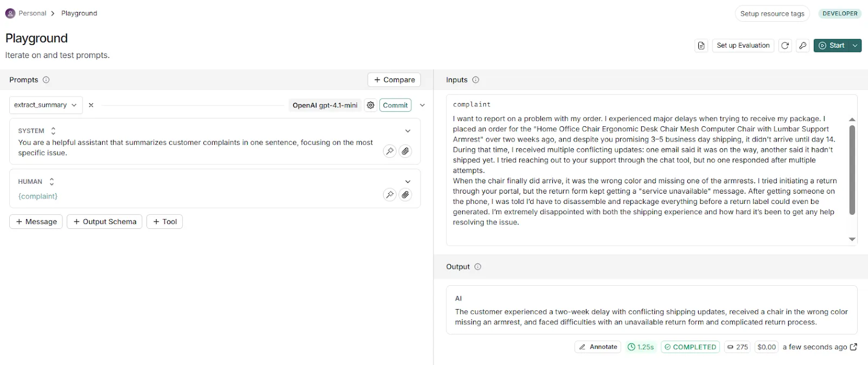Collapse the HUMAN message block

(x=408, y=182)
